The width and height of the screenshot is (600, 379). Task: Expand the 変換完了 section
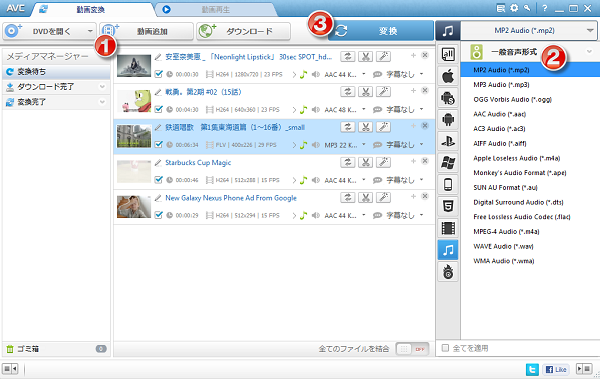click(x=102, y=102)
